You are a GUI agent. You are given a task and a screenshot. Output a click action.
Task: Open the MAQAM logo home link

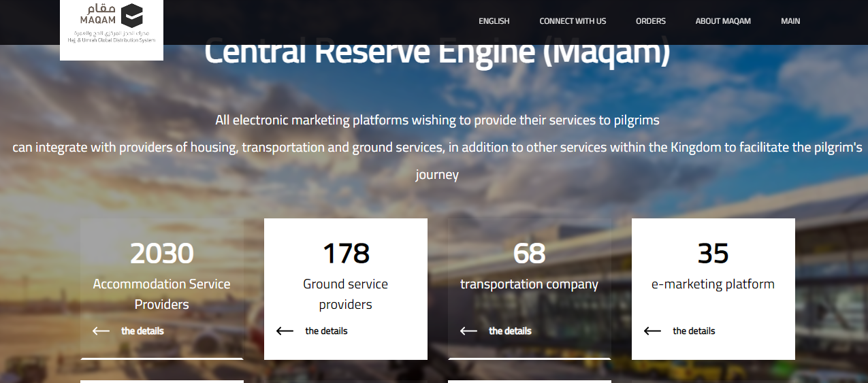(x=112, y=30)
